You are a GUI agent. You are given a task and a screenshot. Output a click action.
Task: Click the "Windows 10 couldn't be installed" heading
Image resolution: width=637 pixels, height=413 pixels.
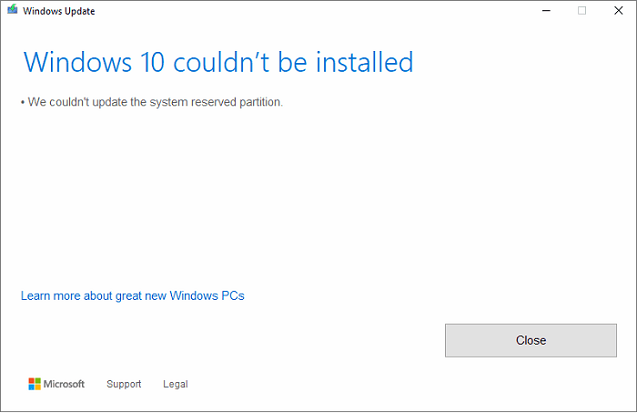[219, 62]
